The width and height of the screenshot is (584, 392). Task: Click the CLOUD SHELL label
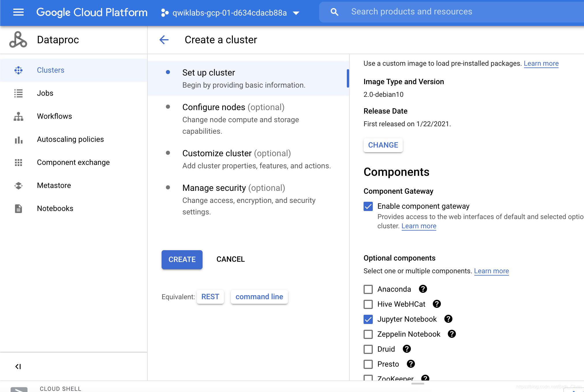pos(61,389)
